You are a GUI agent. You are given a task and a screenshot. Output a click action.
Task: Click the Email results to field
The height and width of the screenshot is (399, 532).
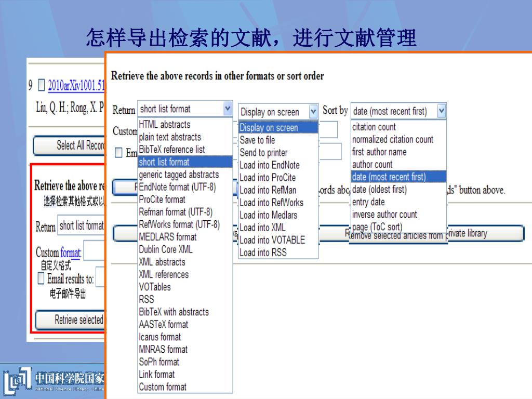coord(100,277)
